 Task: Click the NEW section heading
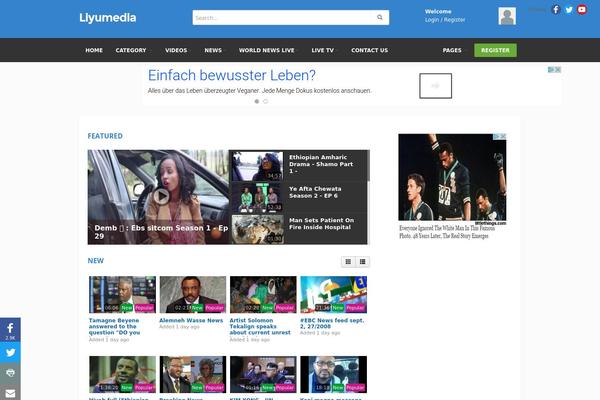click(96, 261)
